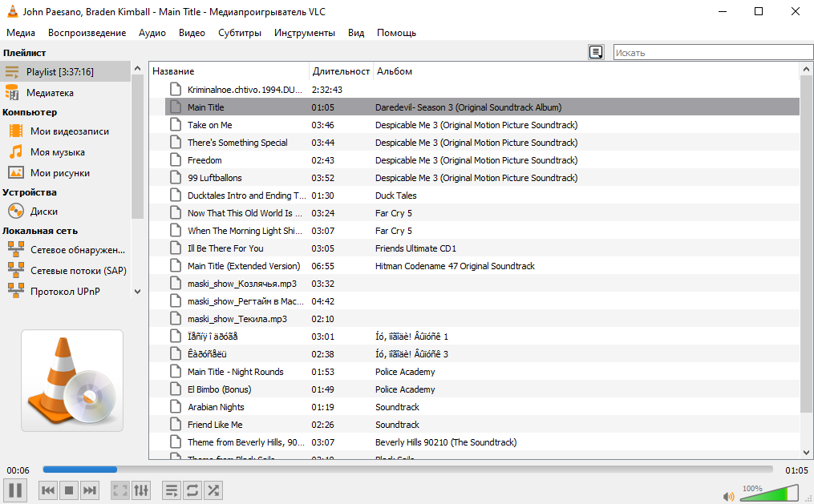Skip to next track button
The width and height of the screenshot is (814, 504).
pyautogui.click(x=89, y=490)
